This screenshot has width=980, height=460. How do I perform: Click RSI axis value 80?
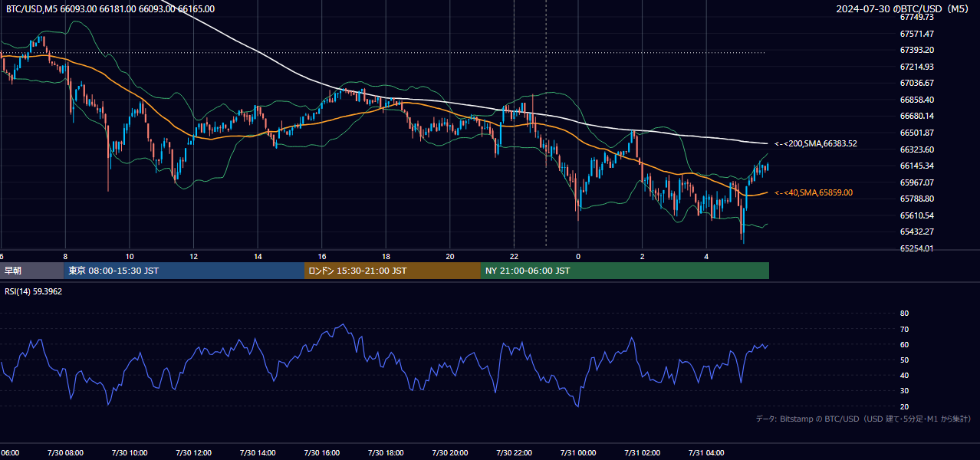point(905,314)
